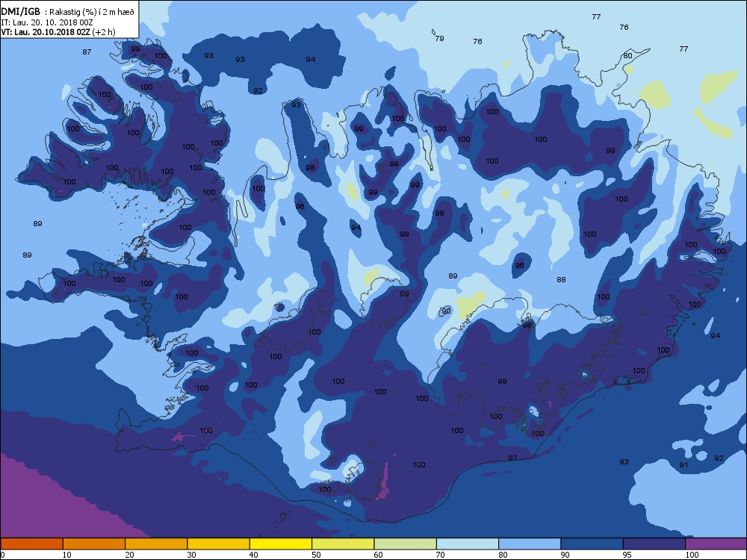Select the 20–30 legend color block
Image resolution: width=747 pixels, height=560 pixels.
[156, 544]
